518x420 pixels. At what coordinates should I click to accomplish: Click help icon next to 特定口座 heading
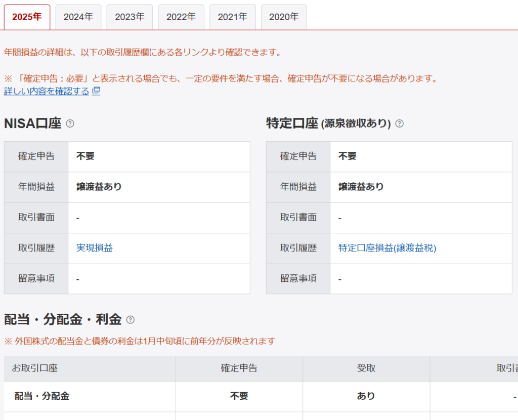tap(399, 123)
